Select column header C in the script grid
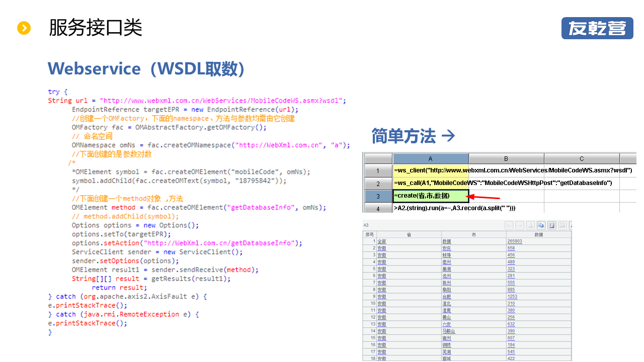Image resolution: width=644 pixels, height=362 pixels. tap(582, 158)
